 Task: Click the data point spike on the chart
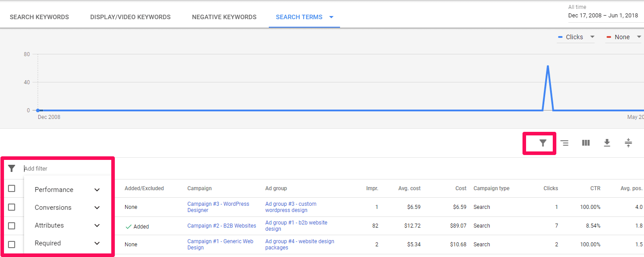coord(547,66)
